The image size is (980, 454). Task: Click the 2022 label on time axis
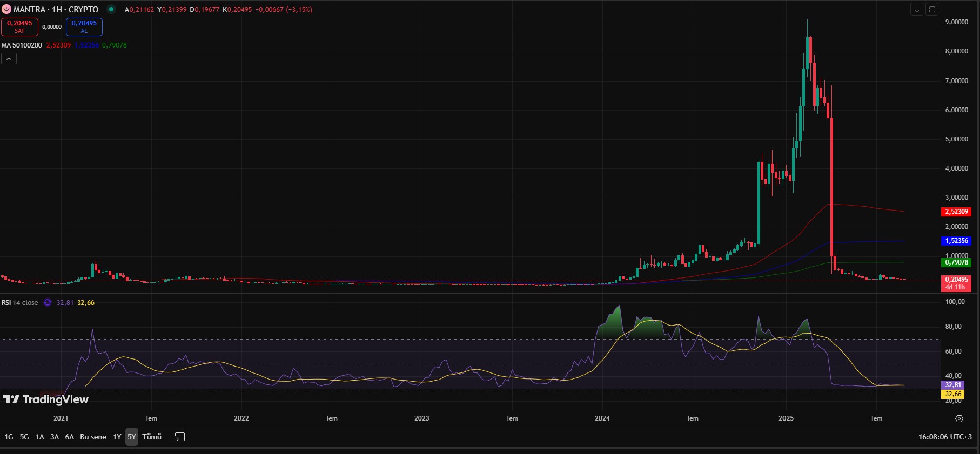pyautogui.click(x=241, y=418)
